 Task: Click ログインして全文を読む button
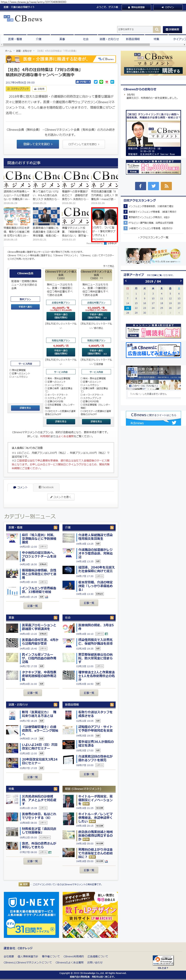pos(83,144)
